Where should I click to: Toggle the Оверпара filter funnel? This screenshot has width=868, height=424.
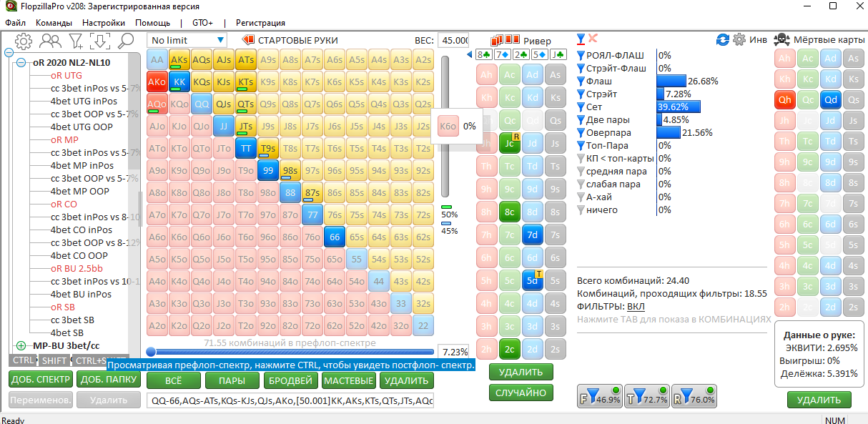click(x=581, y=133)
